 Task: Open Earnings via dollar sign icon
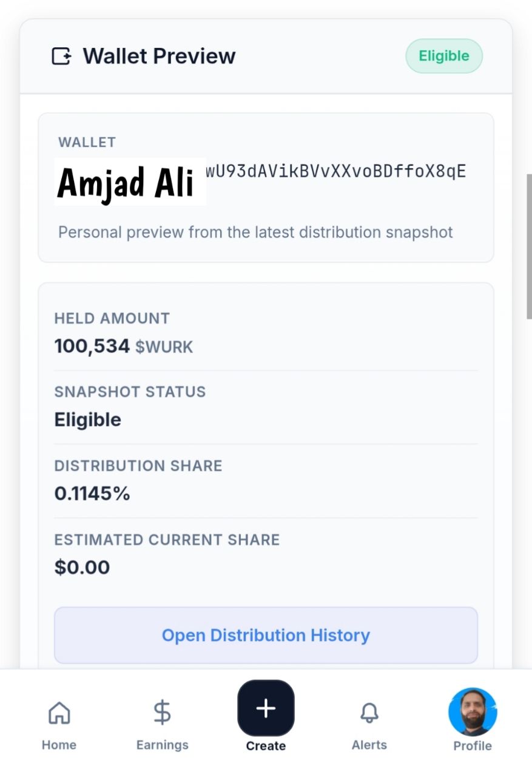pos(162,712)
